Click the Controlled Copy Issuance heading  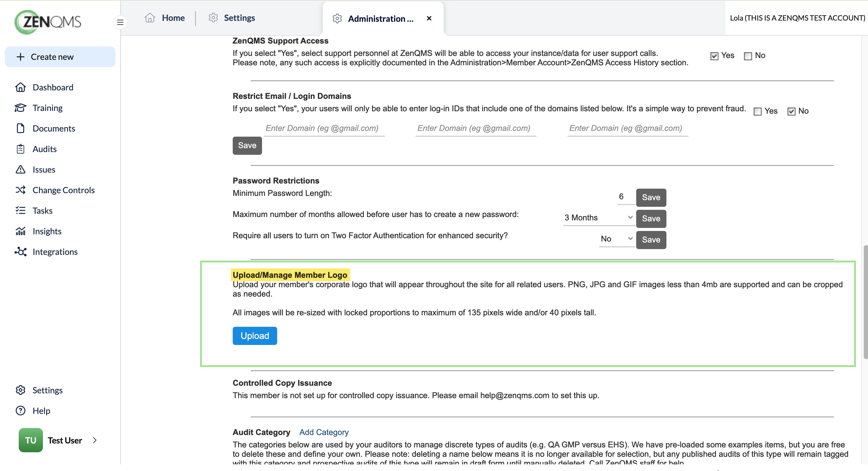pos(282,383)
